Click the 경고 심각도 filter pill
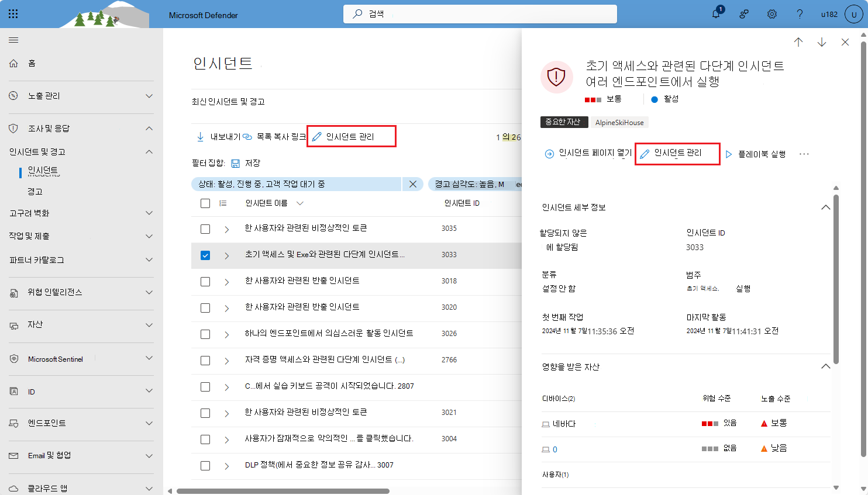 pyautogui.click(x=475, y=184)
